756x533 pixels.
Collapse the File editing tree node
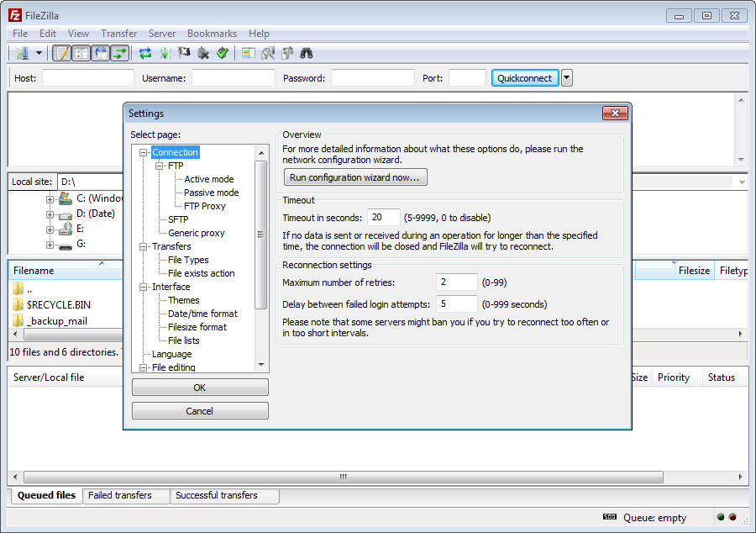143,367
